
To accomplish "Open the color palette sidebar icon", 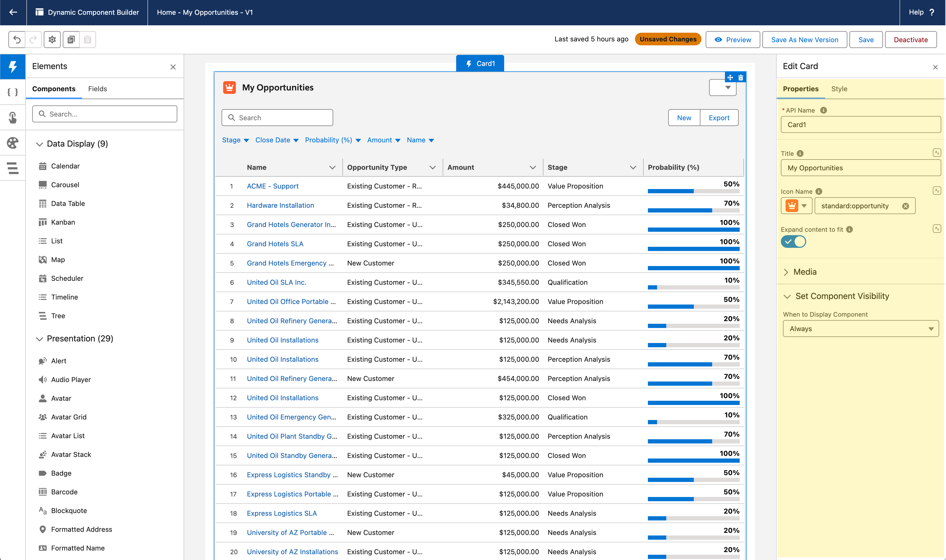I will coord(13,143).
